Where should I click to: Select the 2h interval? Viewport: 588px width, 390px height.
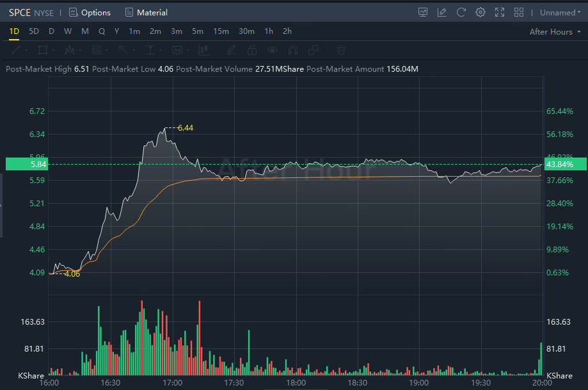tap(287, 31)
